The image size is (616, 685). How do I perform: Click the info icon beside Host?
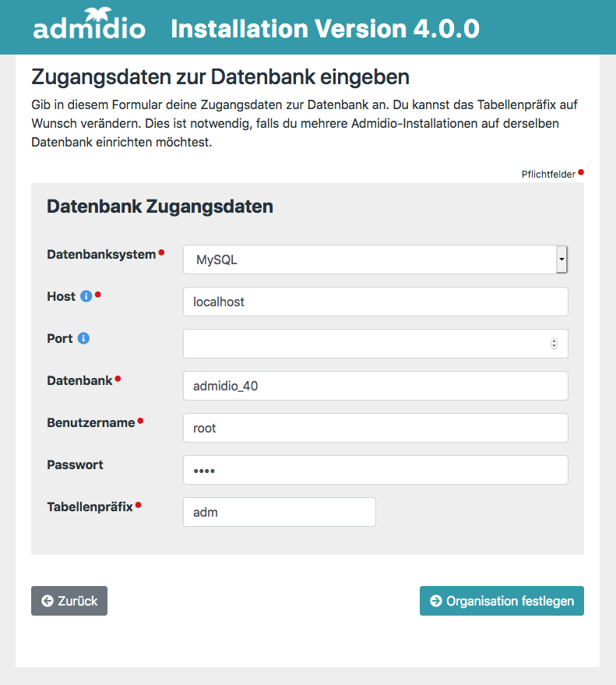pyautogui.click(x=86, y=296)
